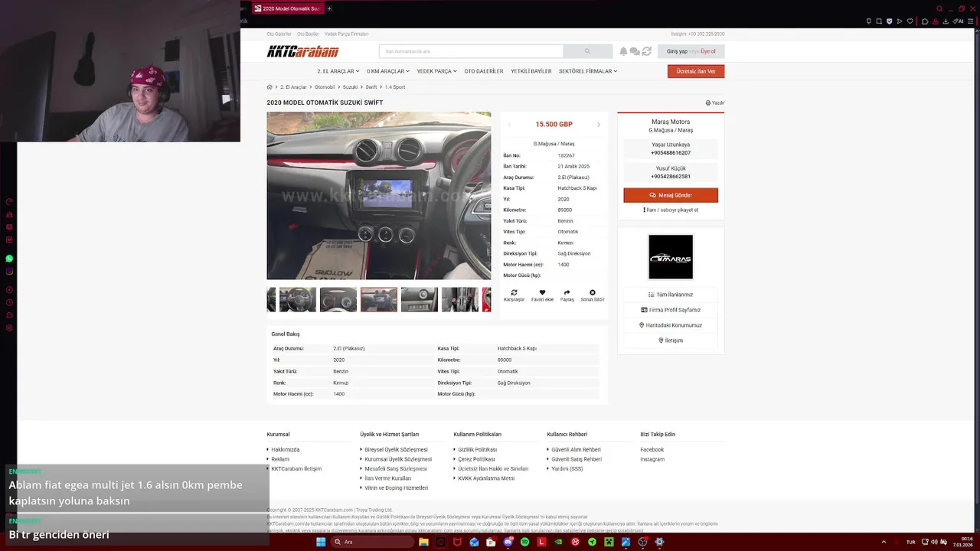Open Haritadaki Konumumuz link
980x551 pixels.
(671, 325)
